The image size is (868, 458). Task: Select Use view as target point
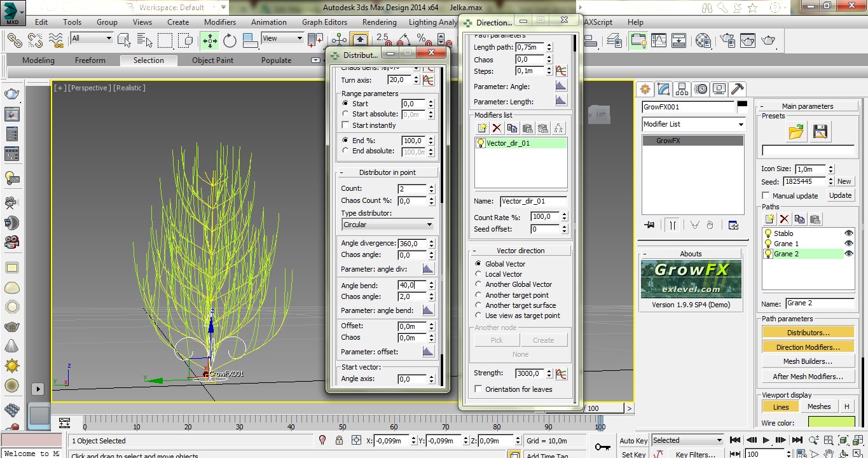tap(479, 316)
